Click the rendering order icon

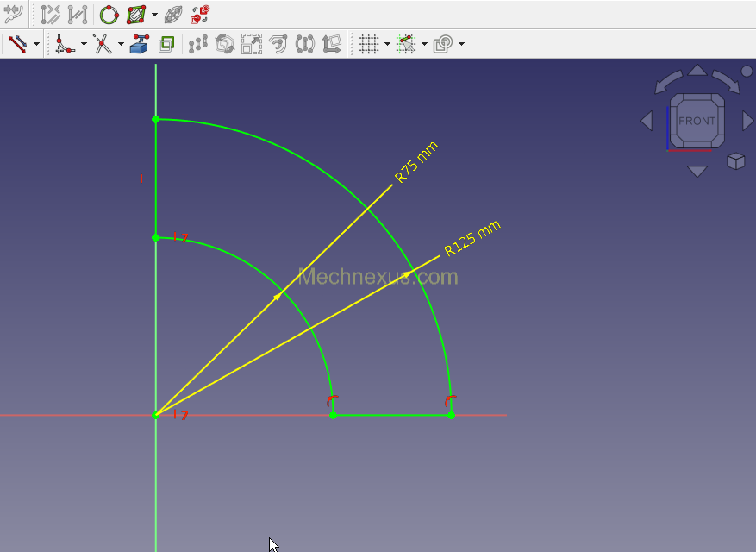click(443, 44)
